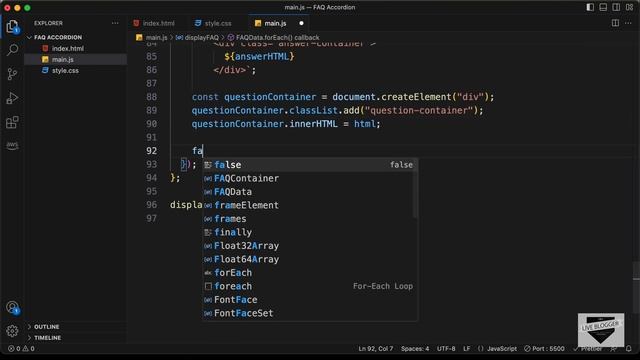640x360 pixels.
Task: Open the customize layout icon
Action: click(629, 7)
